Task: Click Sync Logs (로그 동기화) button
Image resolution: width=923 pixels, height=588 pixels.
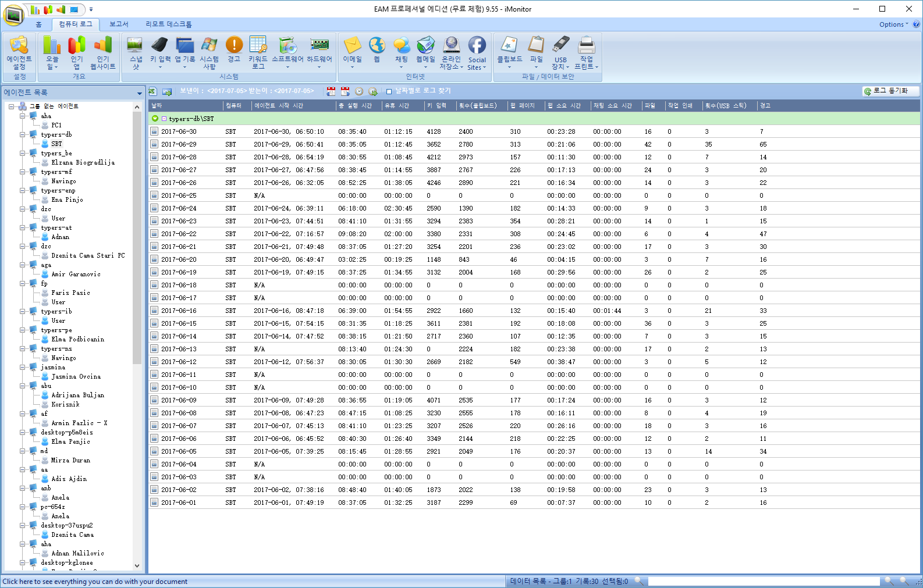Action: click(x=890, y=91)
